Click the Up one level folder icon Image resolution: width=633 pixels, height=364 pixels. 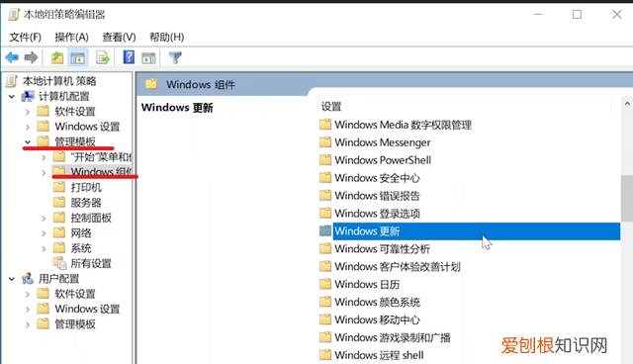click(x=57, y=58)
